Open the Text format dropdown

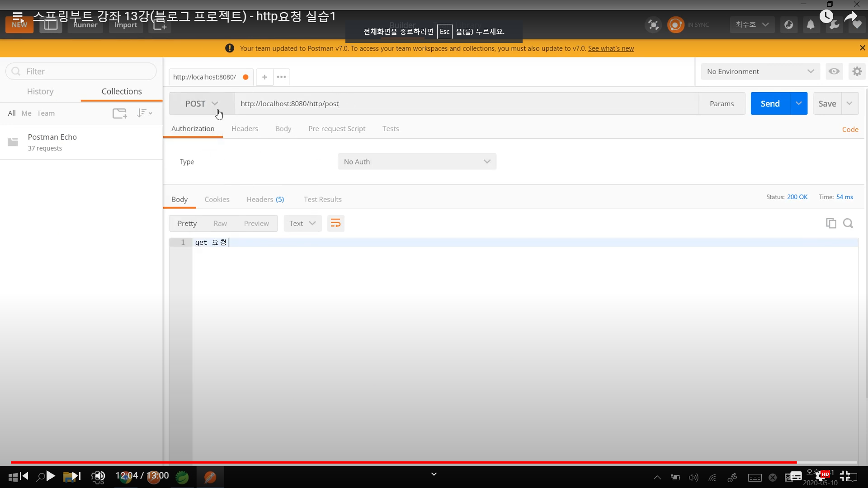(x=302, y=223)
